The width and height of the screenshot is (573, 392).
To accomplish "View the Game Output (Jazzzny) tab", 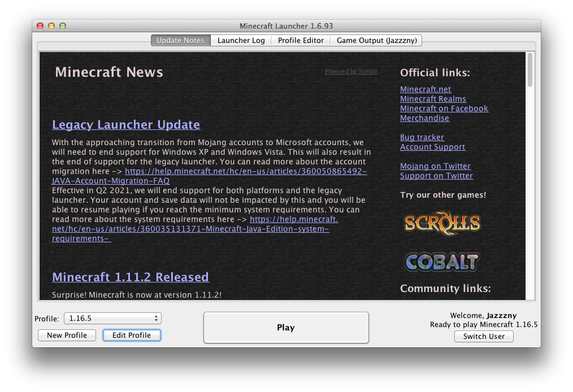I will tap(376, 40).
